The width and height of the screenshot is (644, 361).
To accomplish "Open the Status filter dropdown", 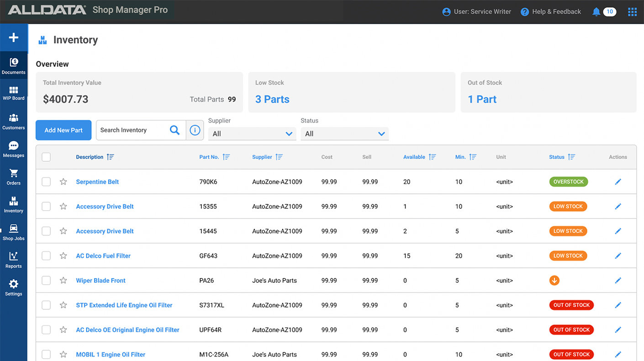I will point(344,134).
